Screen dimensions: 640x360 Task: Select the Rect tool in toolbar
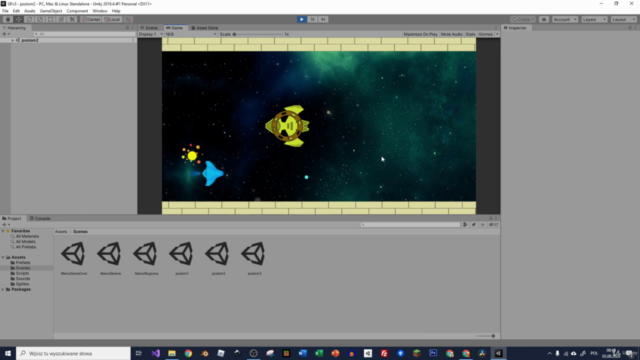[x=51, y=19]
